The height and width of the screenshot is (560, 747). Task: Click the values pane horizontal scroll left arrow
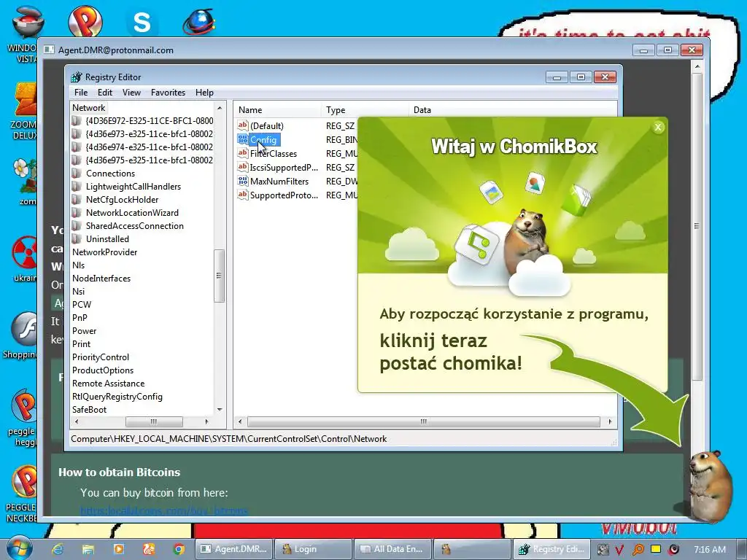239,421
